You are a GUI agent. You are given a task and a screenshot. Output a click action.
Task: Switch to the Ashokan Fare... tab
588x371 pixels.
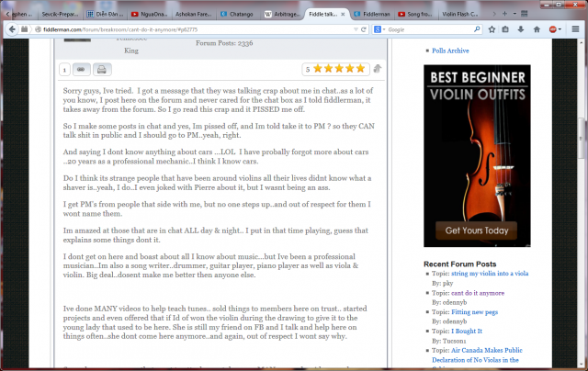click(194, 15)
